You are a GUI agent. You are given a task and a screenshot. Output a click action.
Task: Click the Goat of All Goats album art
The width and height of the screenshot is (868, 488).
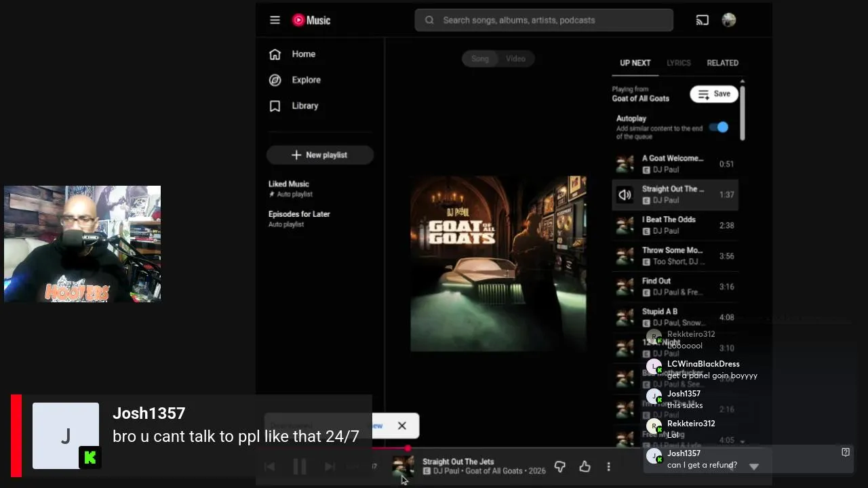(498, 264)
